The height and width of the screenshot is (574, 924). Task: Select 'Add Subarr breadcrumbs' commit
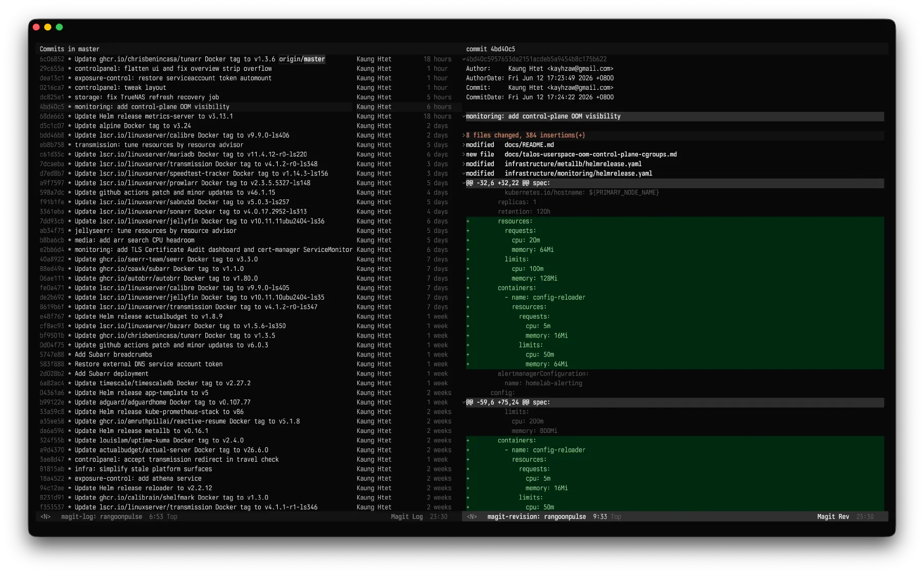113,355
